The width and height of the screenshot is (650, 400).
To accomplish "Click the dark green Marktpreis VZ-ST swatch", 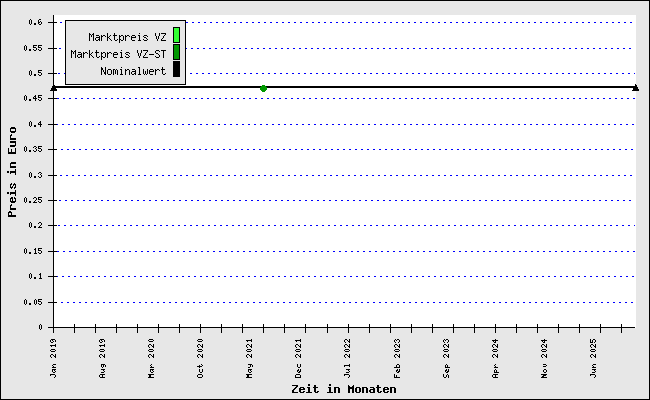I will pyautogui.click(x=176, y=53).
